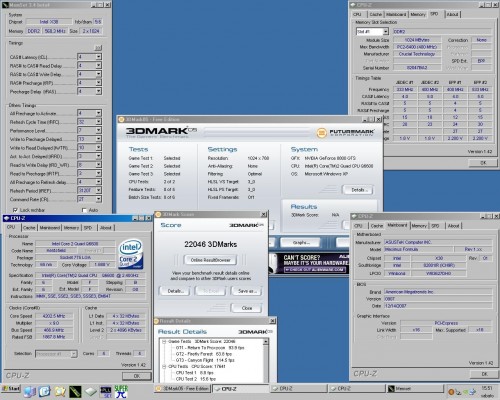Click the Intel Core 2 logo image

[x=131, y=254]
